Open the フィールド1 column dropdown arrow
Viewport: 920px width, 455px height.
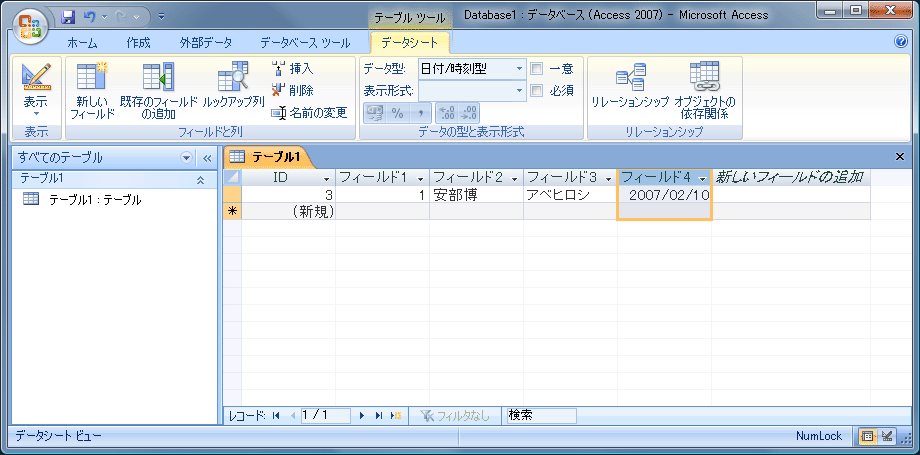pos(420,178)
